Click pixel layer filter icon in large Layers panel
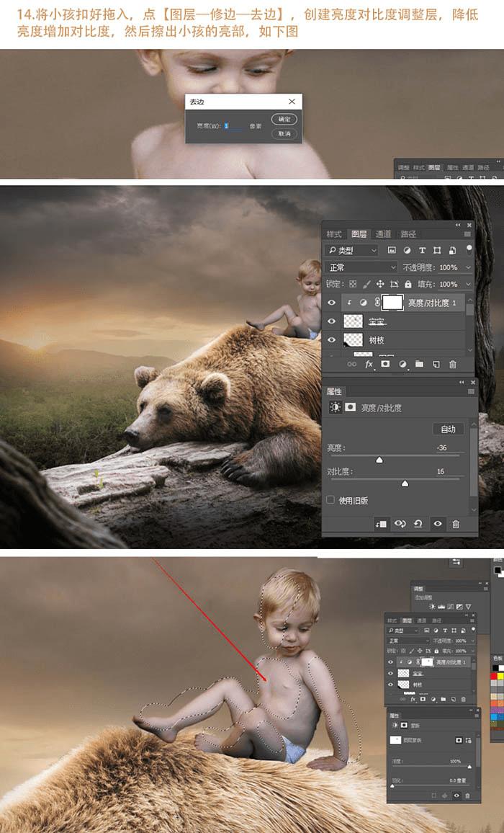The image size is (504, 833). pyautogui.click(x=392, y=250)
